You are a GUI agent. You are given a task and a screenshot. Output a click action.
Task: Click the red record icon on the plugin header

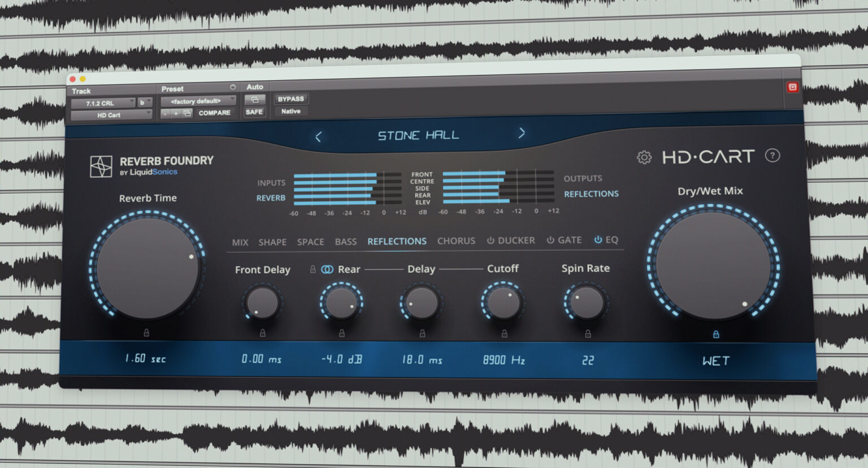point(793,88)
